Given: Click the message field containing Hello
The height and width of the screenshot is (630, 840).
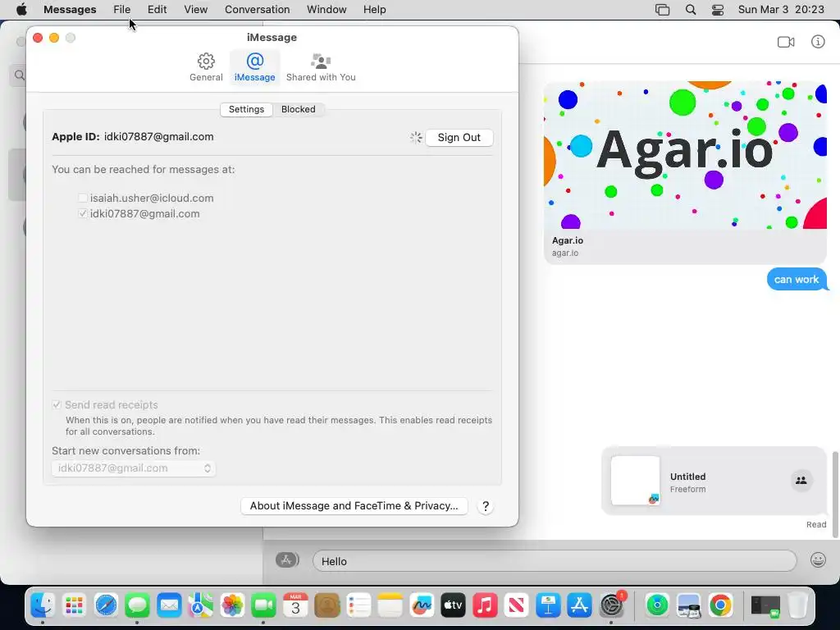Looking at the screenshot, I should click(555, 561).
